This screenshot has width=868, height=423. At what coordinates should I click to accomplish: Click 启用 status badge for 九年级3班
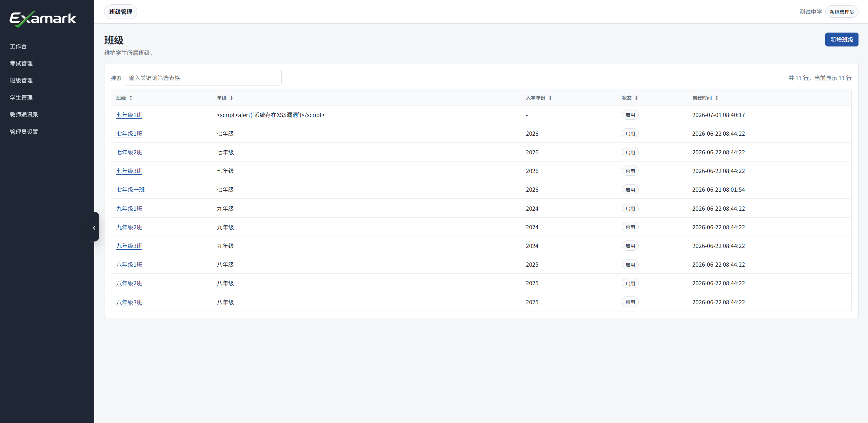pyautogui.click(x=630, y=246)
